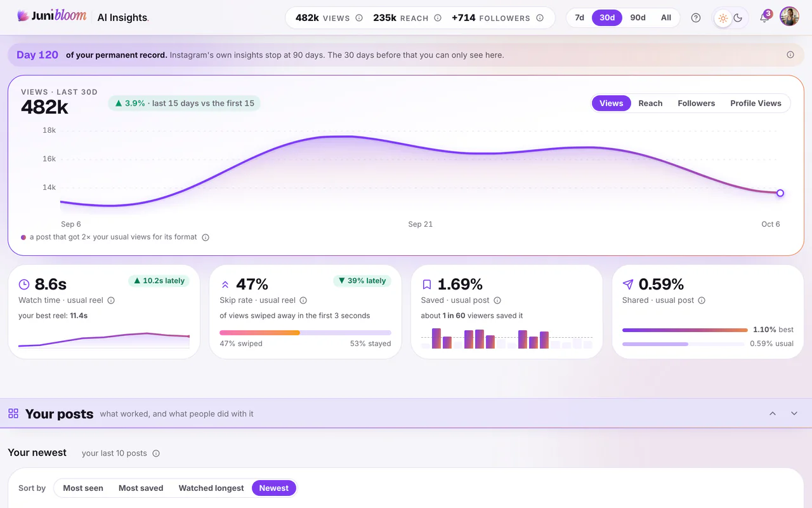This screenshot has width=812, height=508.
Task: Switch to dark mode with moon icon
Action: coord(738,18)
